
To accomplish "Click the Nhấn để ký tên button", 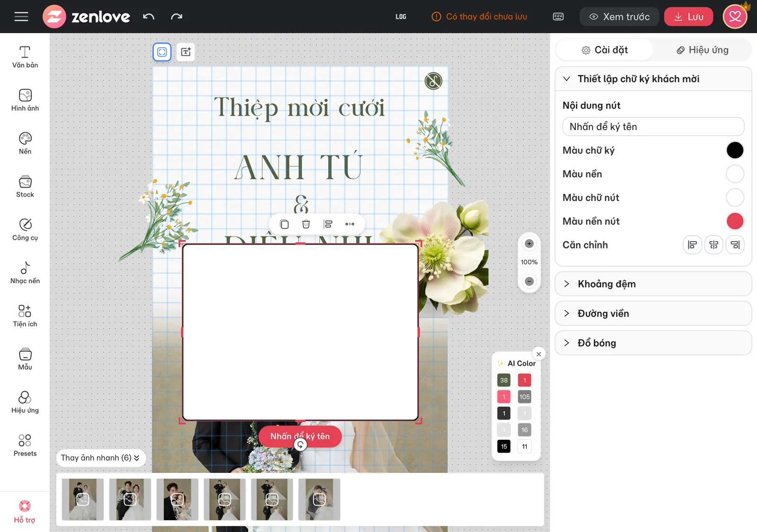I will (300, 436).
